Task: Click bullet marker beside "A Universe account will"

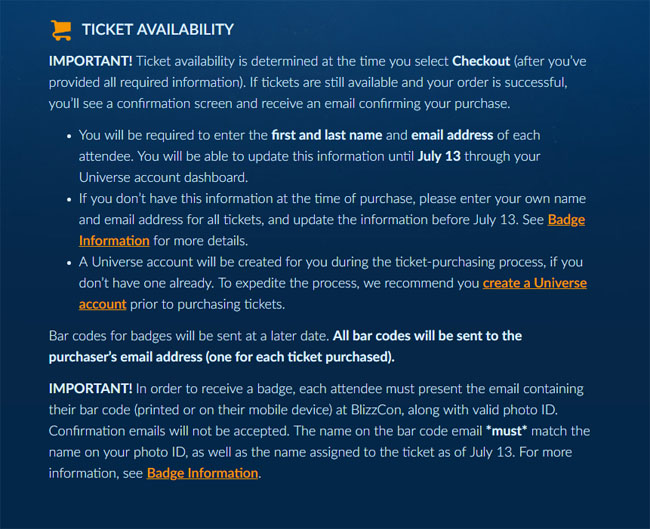Action: point(69,263)
